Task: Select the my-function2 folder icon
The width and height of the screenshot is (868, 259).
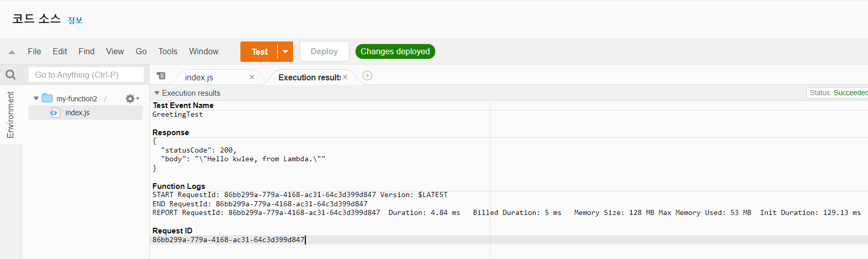Action: 48,98
